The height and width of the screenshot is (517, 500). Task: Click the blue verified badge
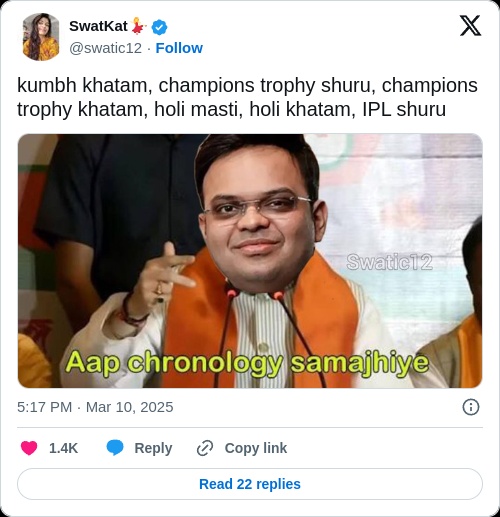coord(160,27)
